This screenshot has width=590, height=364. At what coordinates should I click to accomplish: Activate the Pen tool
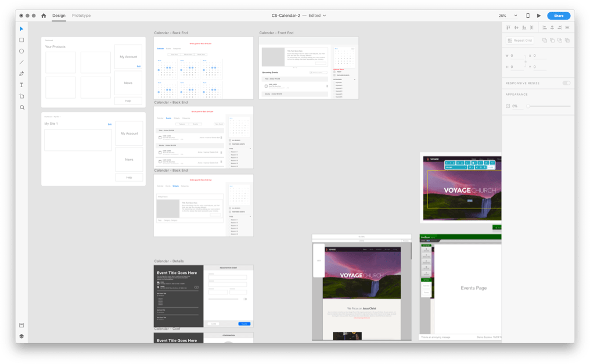coord(22,74)
